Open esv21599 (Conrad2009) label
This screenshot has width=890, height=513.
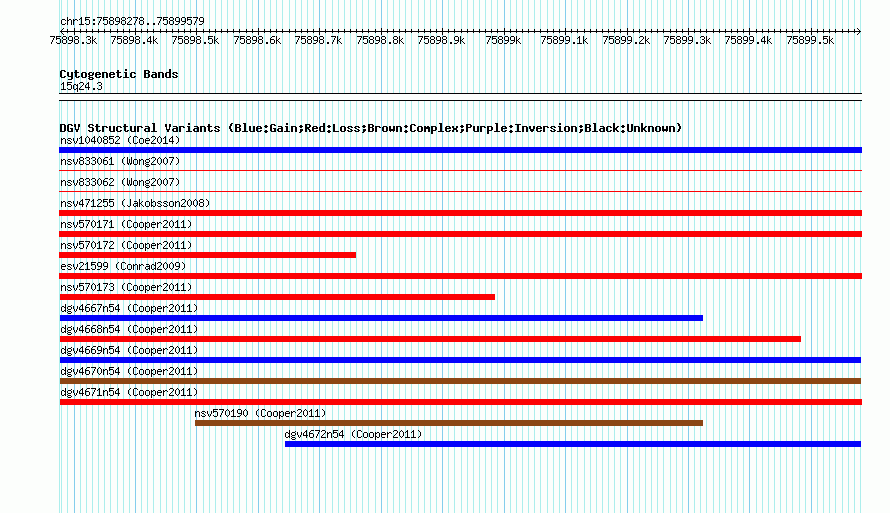[123, 266]
